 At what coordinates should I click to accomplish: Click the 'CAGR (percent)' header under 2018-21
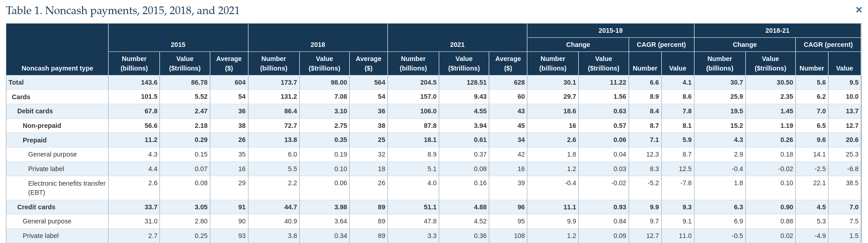tap(828, 45)
